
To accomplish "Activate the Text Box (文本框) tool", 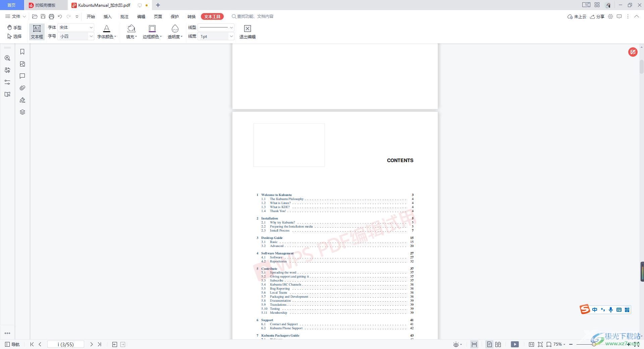I will click(x=37, y=32).
